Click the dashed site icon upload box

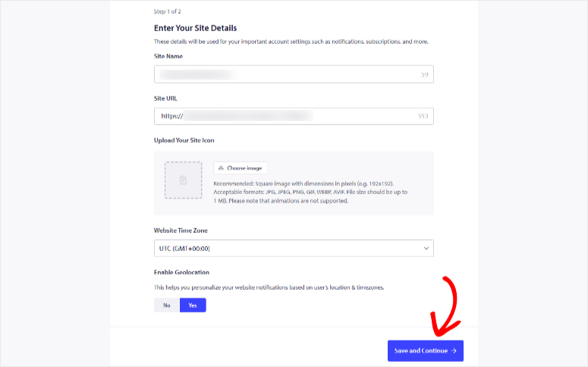click(x=184, y=180)
